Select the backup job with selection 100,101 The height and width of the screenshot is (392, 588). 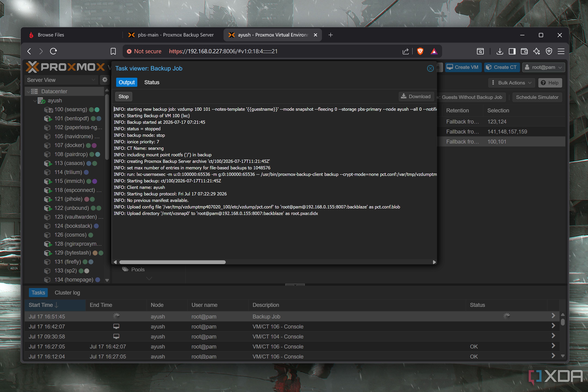501,142
